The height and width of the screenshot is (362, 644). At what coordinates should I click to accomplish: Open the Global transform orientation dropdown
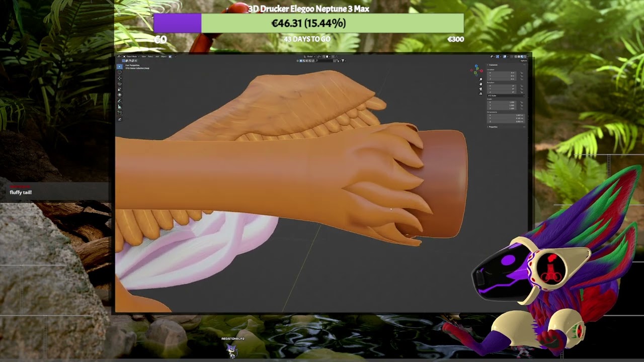click(309, 57)
